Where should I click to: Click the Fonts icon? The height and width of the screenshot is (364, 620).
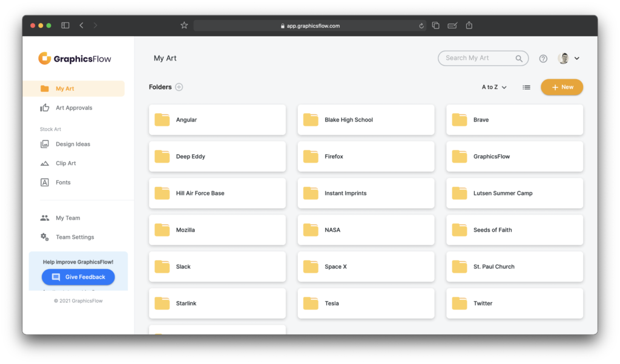pos(45,183)
